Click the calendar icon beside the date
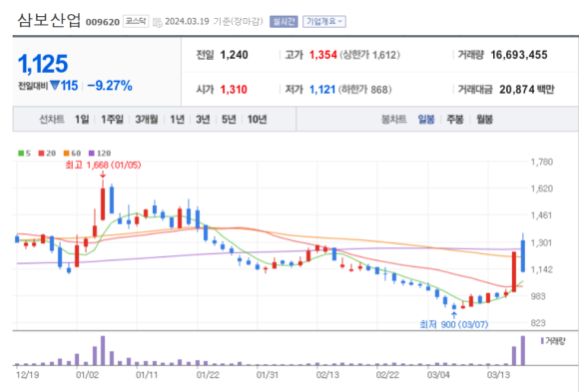 tap(158, 23)
